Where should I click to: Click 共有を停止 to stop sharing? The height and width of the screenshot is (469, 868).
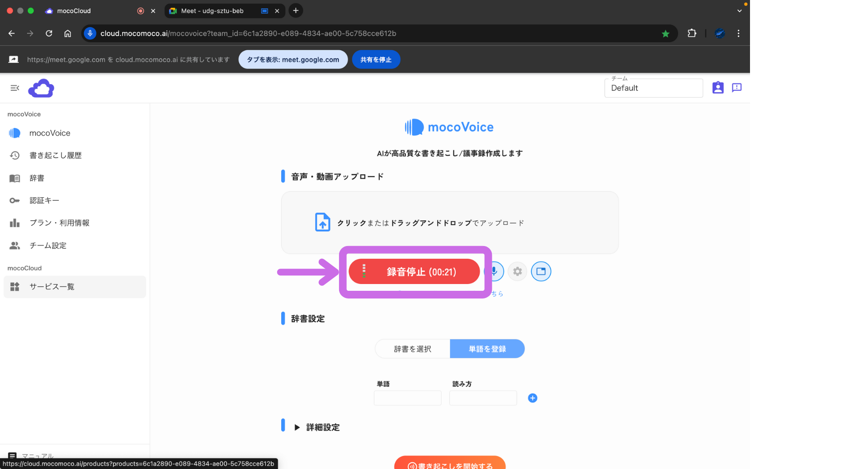376,59
